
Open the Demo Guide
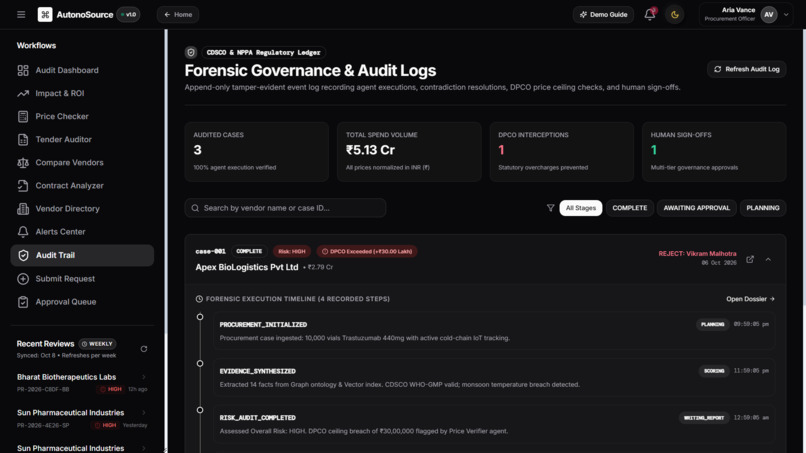tap(603, 14)
